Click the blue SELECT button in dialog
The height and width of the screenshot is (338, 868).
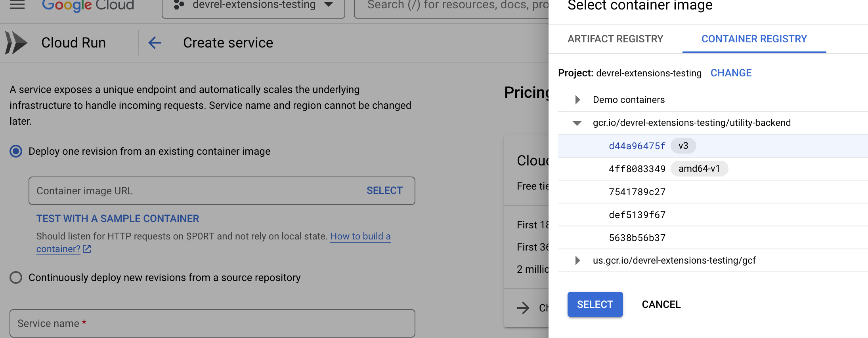[x=595, y=304]
